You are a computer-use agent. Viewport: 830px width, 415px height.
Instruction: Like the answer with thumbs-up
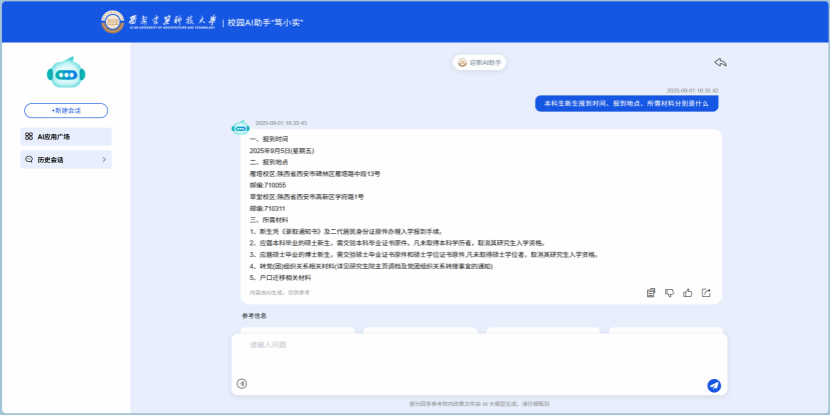[x=688, y=293]
